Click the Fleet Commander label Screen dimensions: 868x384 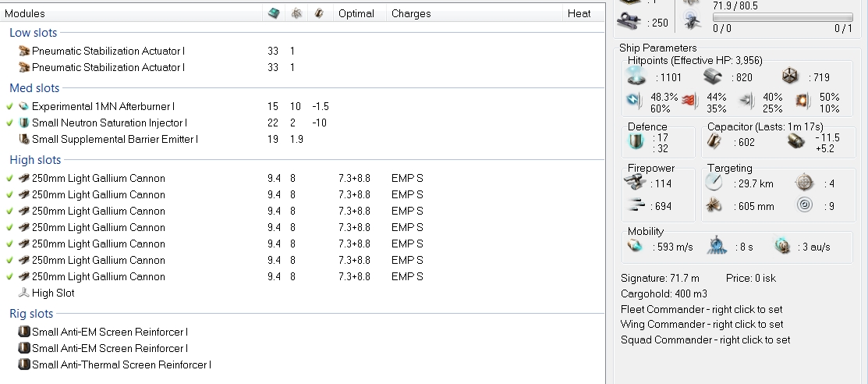702,309
